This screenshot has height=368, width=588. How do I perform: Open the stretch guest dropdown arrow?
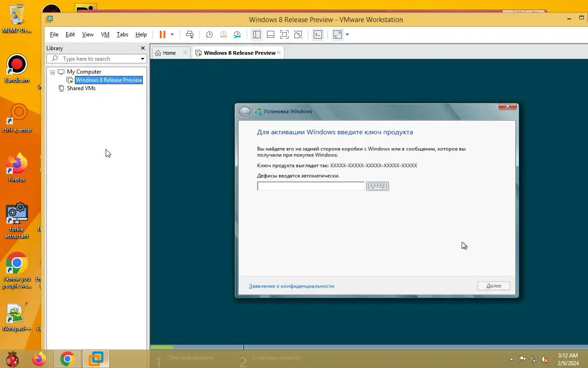tap(347, 34)
